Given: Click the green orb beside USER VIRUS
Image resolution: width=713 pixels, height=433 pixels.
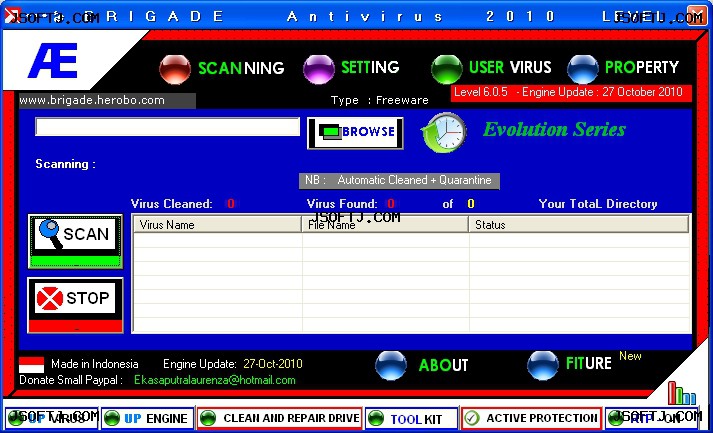Looking at the screenshot, I should 447,69.
